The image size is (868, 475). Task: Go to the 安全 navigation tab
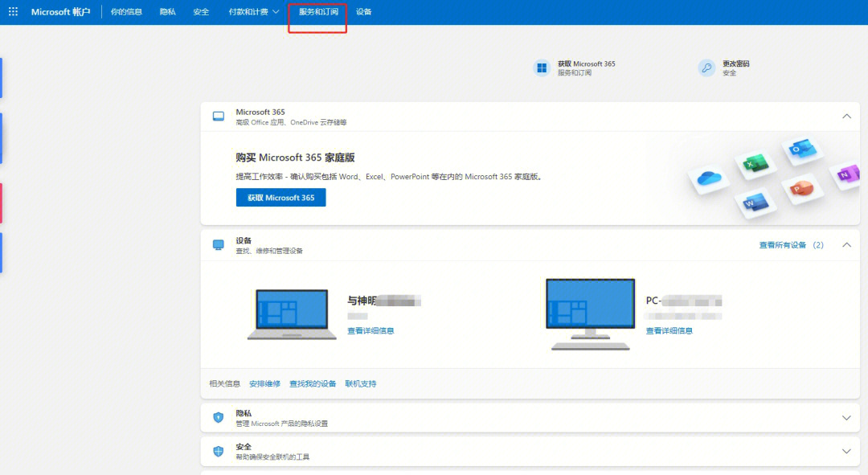pyautogui.click(x=202, y=11)
